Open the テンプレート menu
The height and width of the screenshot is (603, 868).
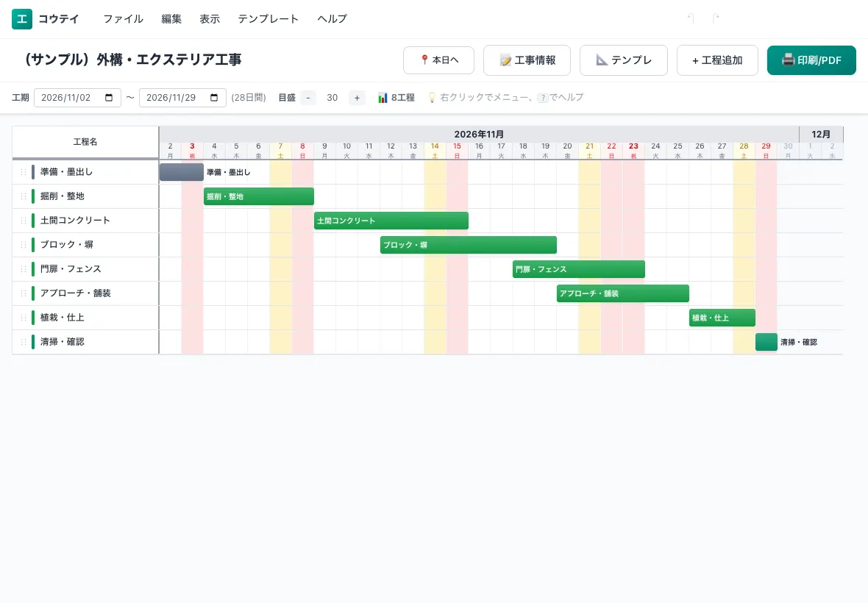click(x=268, y=19)
